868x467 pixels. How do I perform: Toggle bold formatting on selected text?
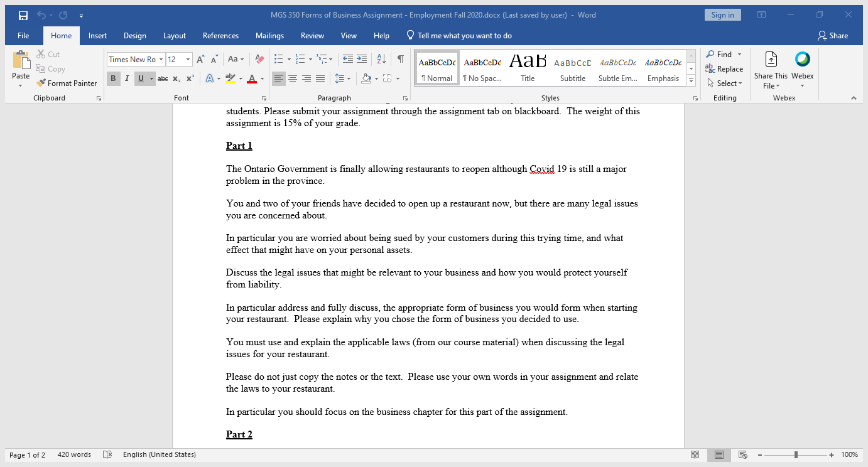click(x=113, y=78)
